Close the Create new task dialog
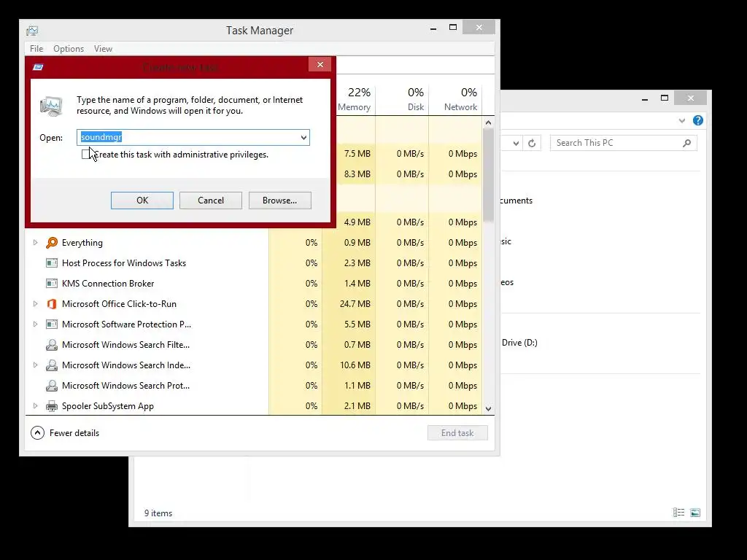Image resolution: width=747 pixels, height=560 pixels. [x=320, y=64]
